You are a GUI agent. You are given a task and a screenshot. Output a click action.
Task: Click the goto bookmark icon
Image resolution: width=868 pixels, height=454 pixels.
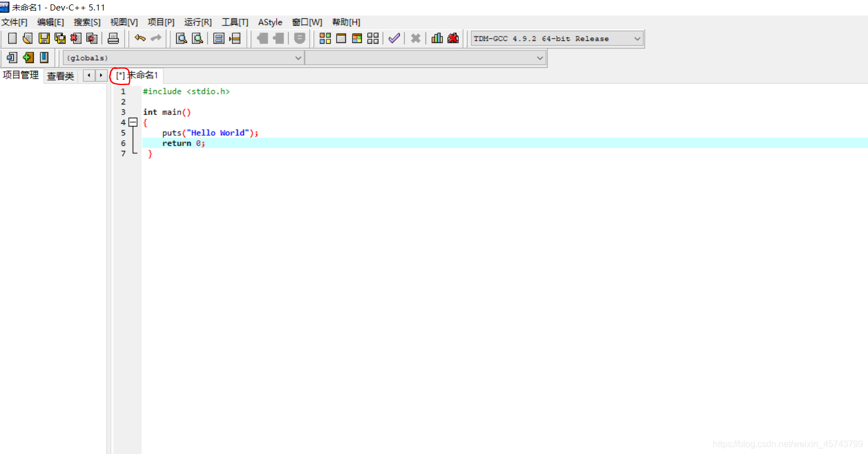pos(235,38)
